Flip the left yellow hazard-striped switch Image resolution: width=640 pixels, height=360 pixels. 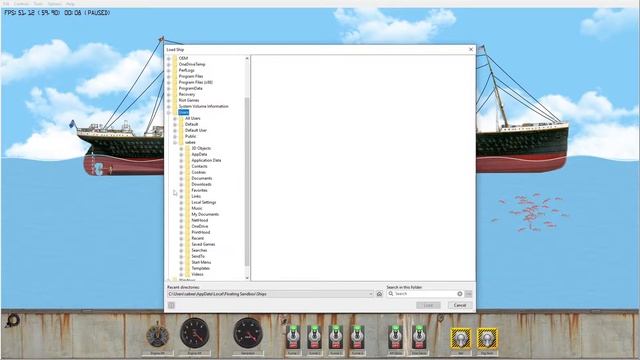click(461, 338)
